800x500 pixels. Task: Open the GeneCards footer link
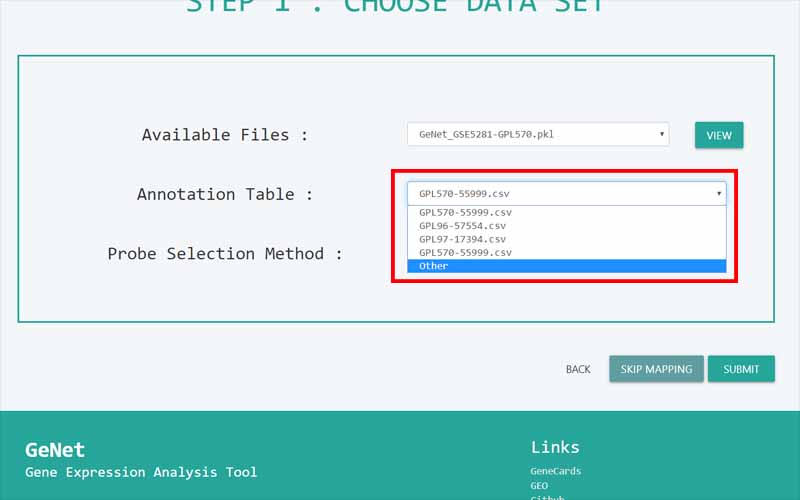click(555, 471)
